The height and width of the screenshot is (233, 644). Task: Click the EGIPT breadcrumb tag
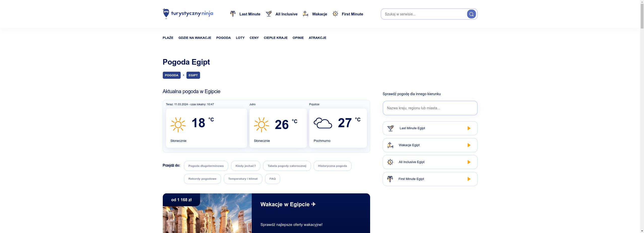pos(193,75)
